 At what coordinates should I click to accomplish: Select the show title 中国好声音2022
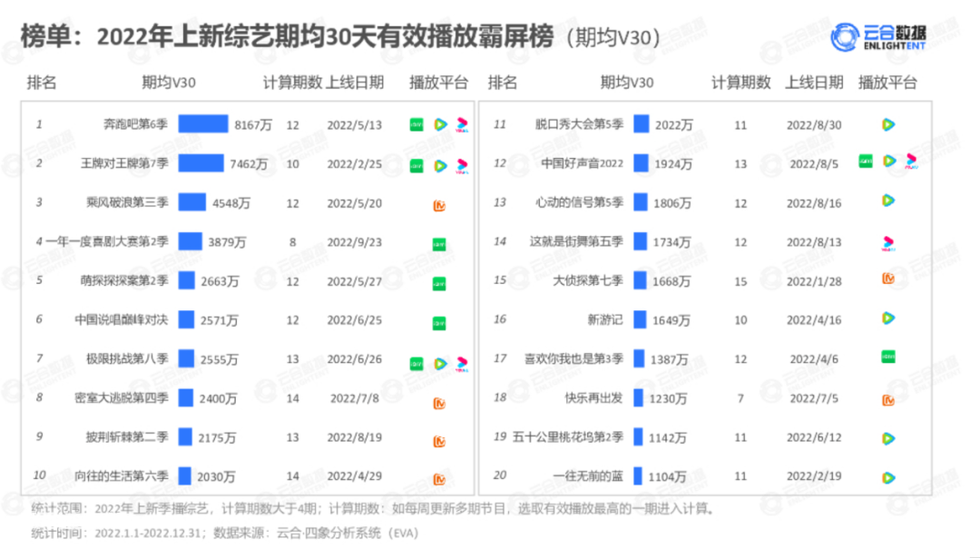(582, 163)
